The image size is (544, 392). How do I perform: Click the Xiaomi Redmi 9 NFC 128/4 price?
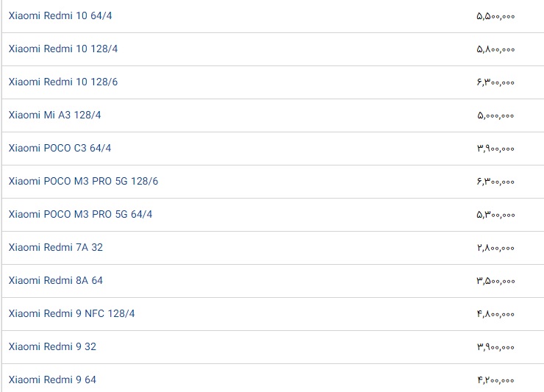click(x=495, y=313)
